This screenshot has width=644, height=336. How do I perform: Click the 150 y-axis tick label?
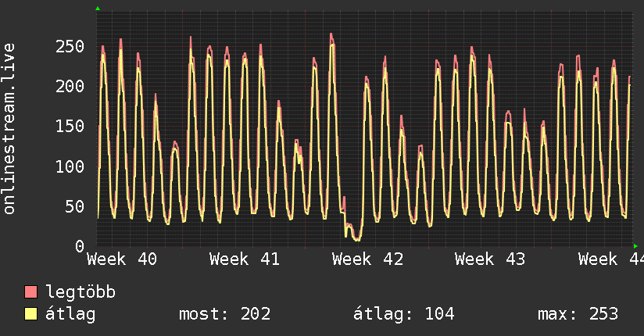(x=70, y=126)
